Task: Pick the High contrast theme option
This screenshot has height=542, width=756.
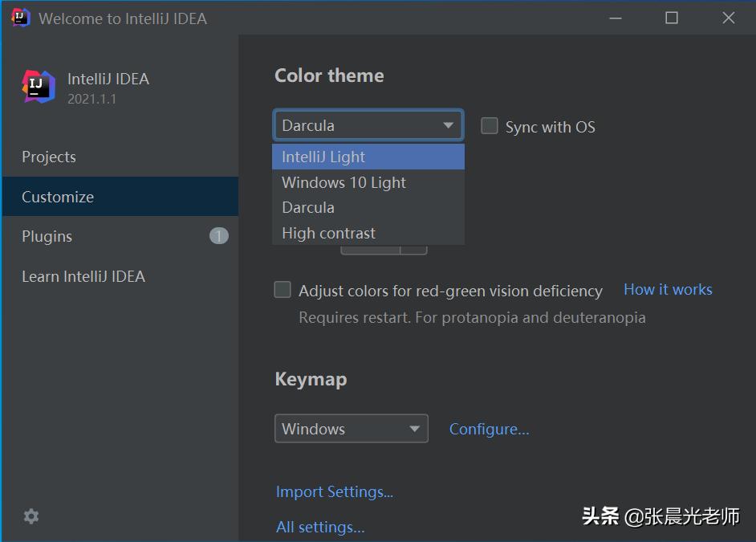Action: [328, 233]
